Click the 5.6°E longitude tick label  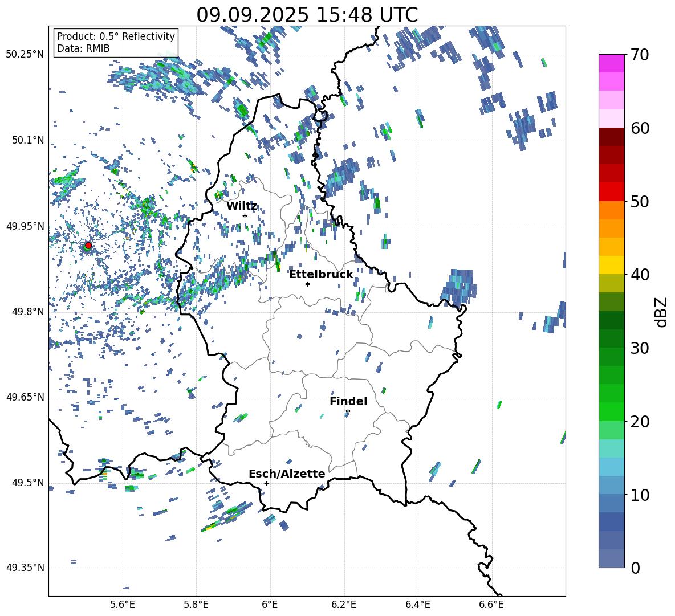pos(123,605)
